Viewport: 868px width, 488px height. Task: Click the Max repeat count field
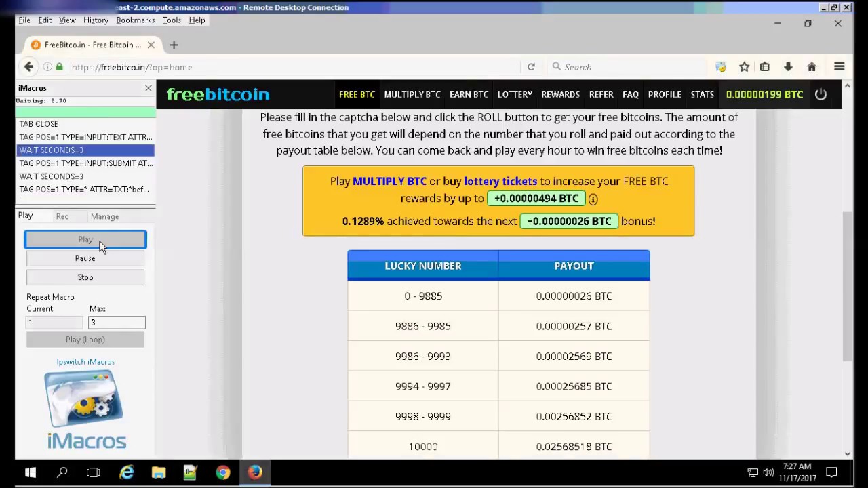pos(117,323)
